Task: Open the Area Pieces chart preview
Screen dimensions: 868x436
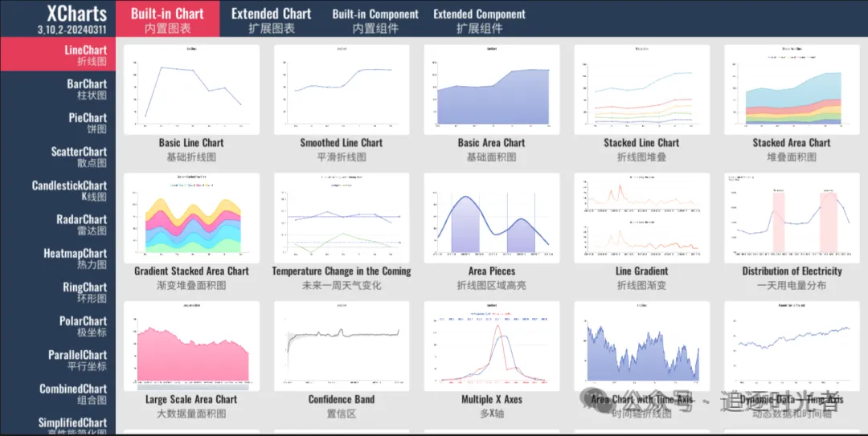Action: (492, 218)
